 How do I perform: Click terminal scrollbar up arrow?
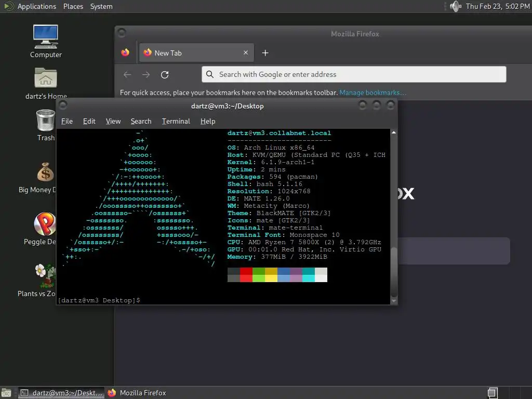(394, 132)
